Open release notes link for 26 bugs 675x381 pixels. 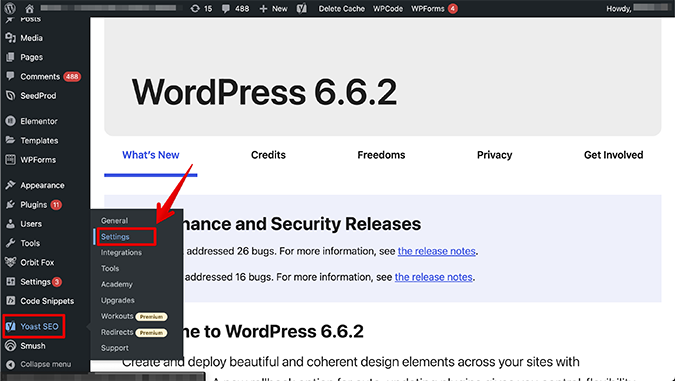tap(437, 251)
